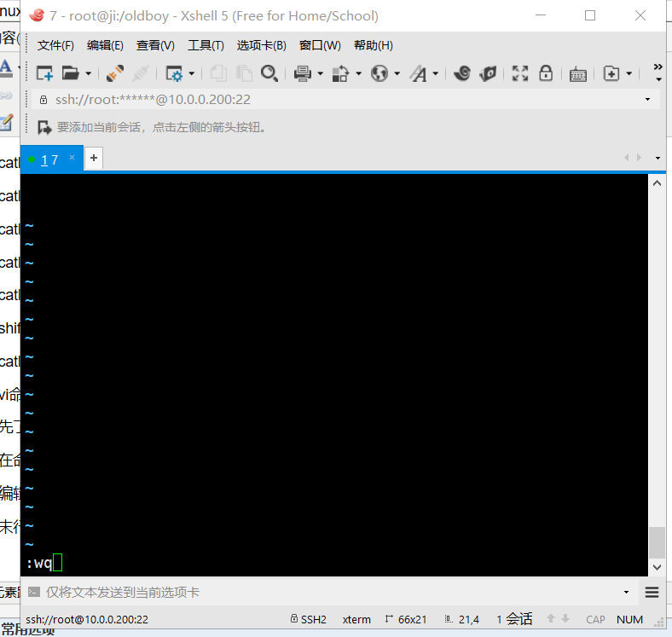The width and height of the screenshot is (672, 637).
Task: Open the 工具(T) menu
Action: pyautogui.click(x=206, y=45)
